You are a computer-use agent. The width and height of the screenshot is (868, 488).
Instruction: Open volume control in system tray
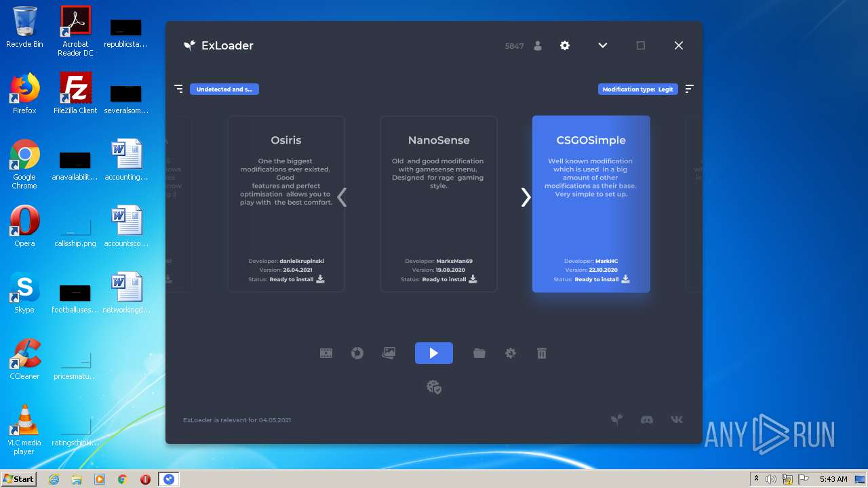tap(771, 479)
